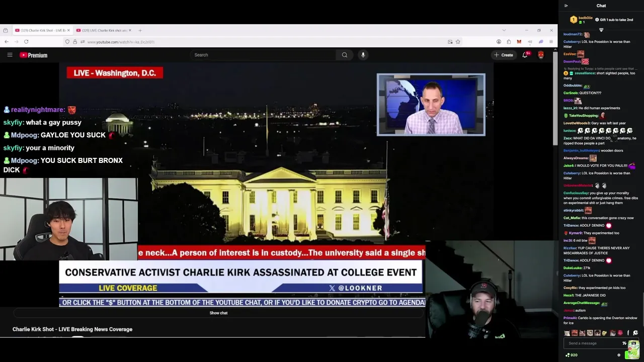644x362 pixels.
Task: Open the browser account profile icon
Action: point(499,42)
